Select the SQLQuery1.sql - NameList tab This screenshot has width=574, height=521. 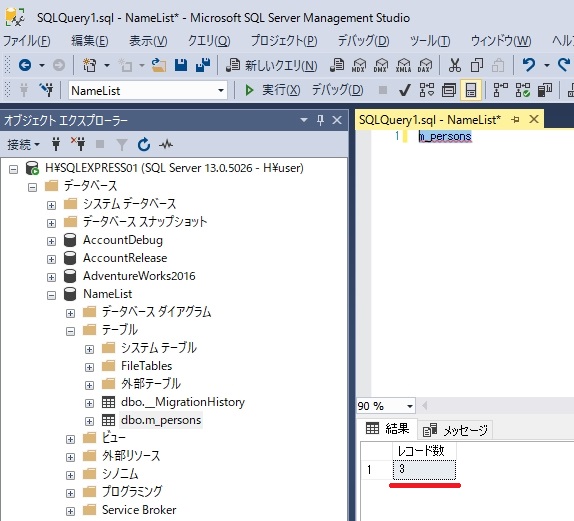[x=430, y=120]
